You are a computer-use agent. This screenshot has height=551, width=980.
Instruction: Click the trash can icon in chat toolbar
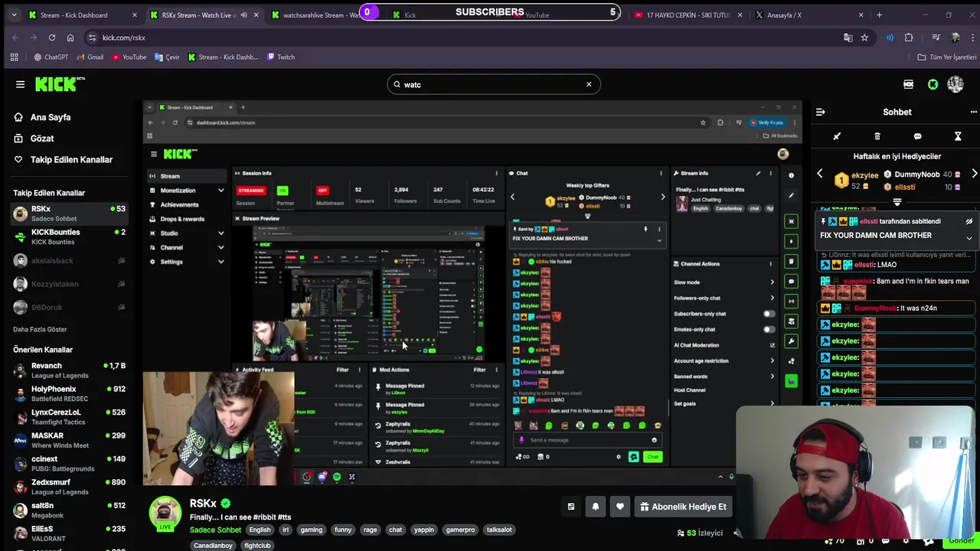[x=877, y=136]
